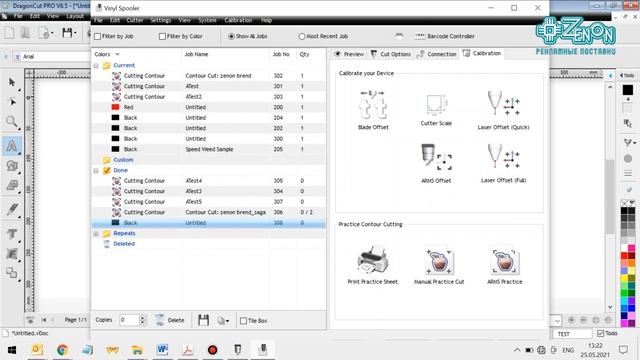Image resolution: width=640 pixels, height=360 pixels.
Task: Switch to the Connection tab
Action: pyautogui.click(x=436, y=54)
